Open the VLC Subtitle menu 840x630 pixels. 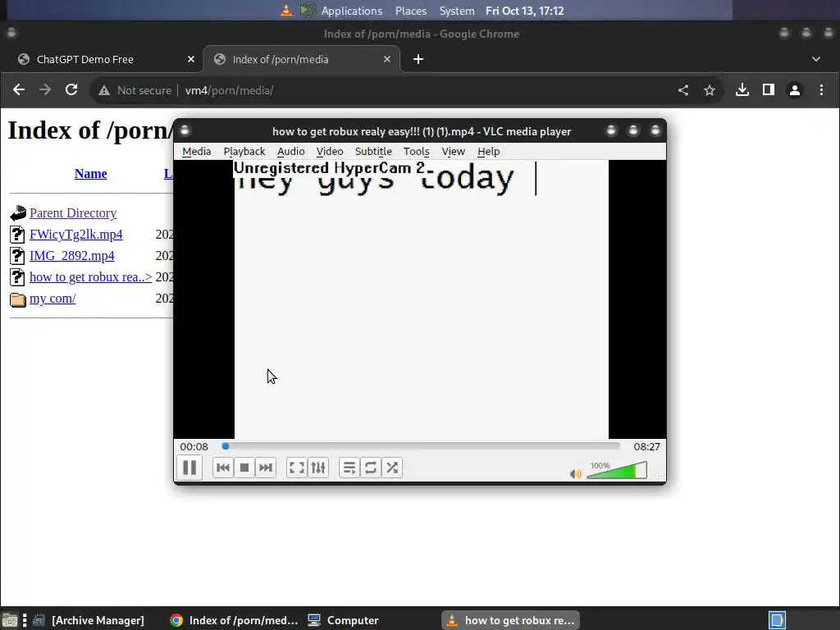373,152
